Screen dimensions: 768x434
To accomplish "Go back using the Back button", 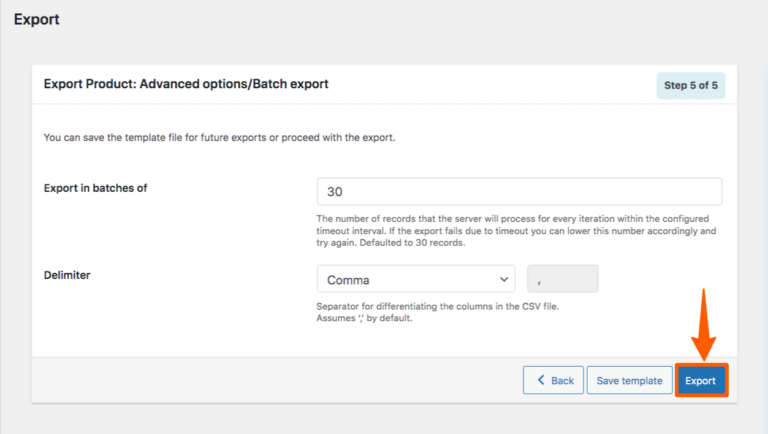I will [x=553, y=381].
